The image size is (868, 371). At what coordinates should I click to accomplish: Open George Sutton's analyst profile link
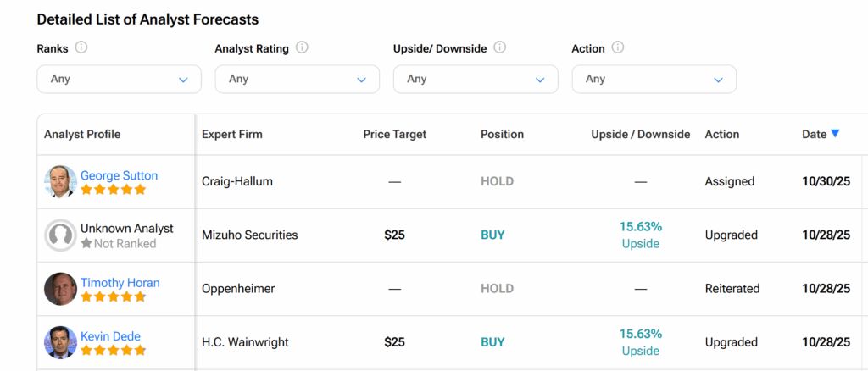point(119,175)
